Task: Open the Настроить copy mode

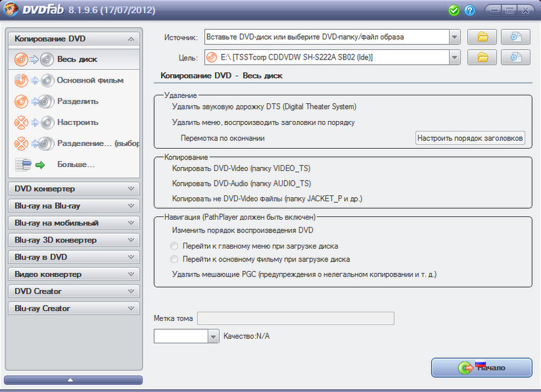Action: click(x=74, y=122)
